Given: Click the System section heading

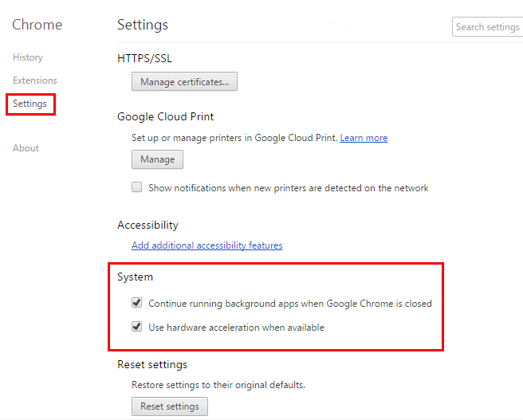Looking at the screenshot, I should pyautogui.click(x=135, y=277).
